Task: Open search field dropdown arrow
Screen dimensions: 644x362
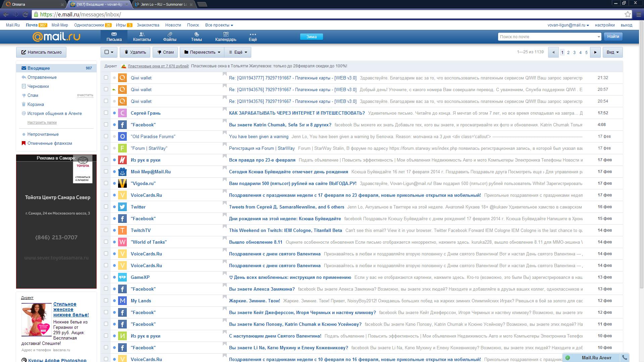Action: 599,37
